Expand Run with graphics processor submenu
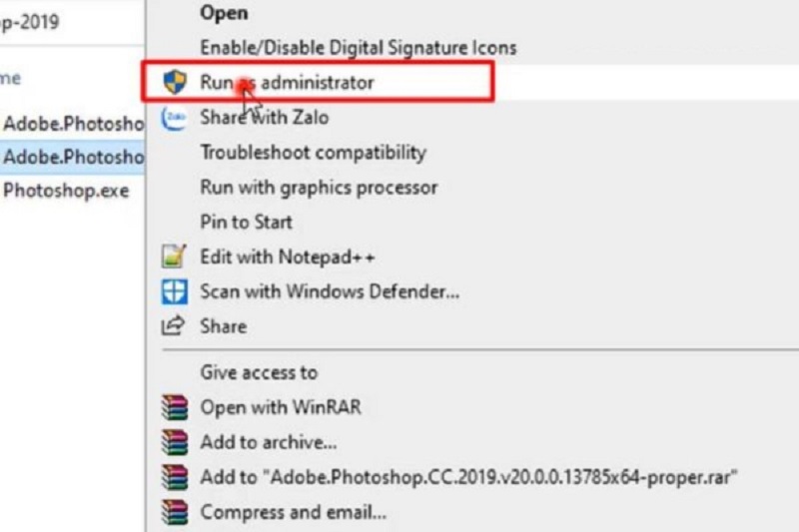Image resolution: width=799 pixels, height=532 pixels. (x=319, y=188)
